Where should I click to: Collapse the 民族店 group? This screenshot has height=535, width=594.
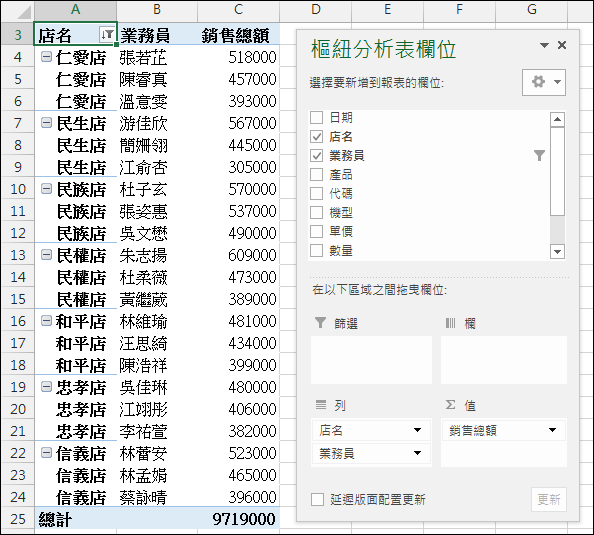[46, 189]
